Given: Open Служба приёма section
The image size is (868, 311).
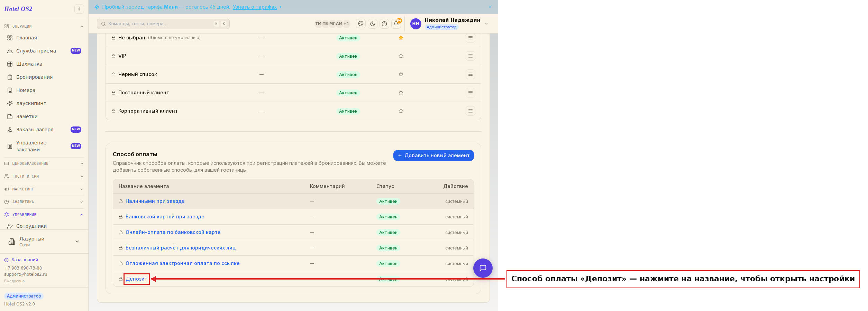Looking at the screenshot, I should coord(44,51).
